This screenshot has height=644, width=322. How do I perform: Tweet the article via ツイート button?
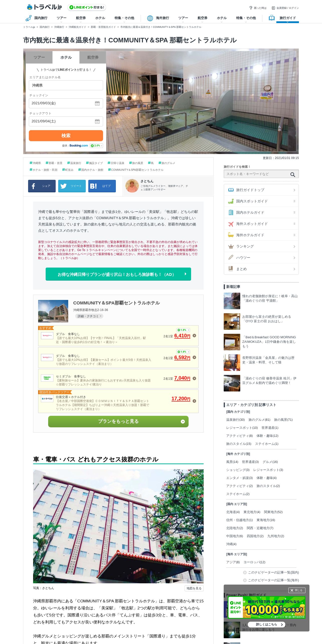[72, 186]
